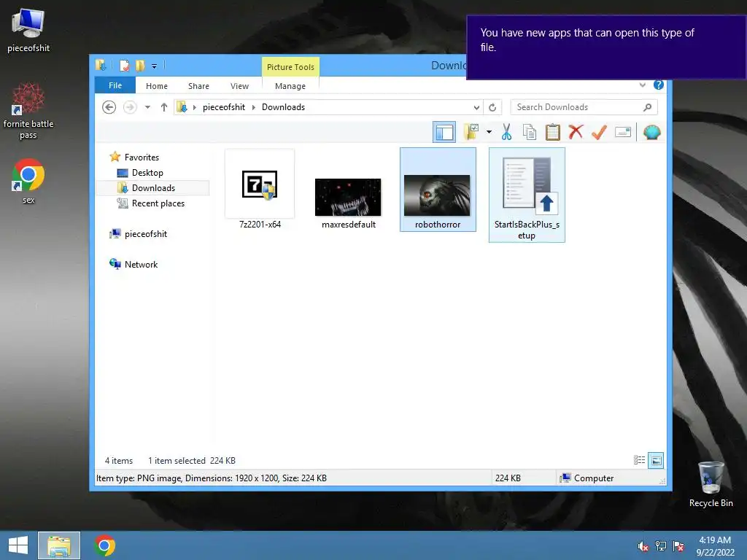Click Downloads in the address breadcrumb
747x560 pixels.
[284, 107]
